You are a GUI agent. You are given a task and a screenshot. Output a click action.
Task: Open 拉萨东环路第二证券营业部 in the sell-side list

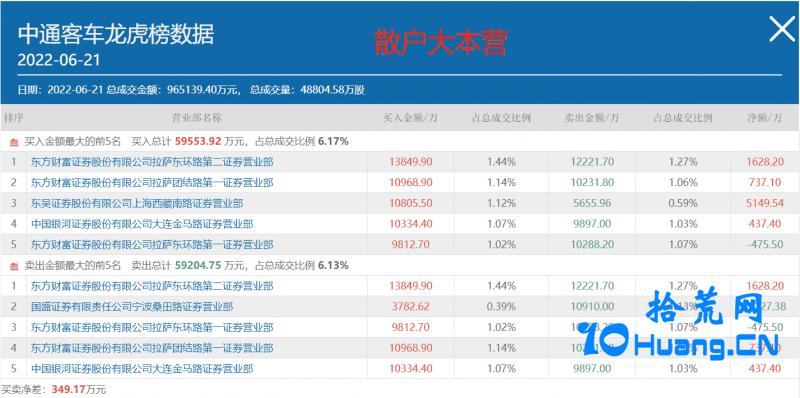(x=152, y=286)
